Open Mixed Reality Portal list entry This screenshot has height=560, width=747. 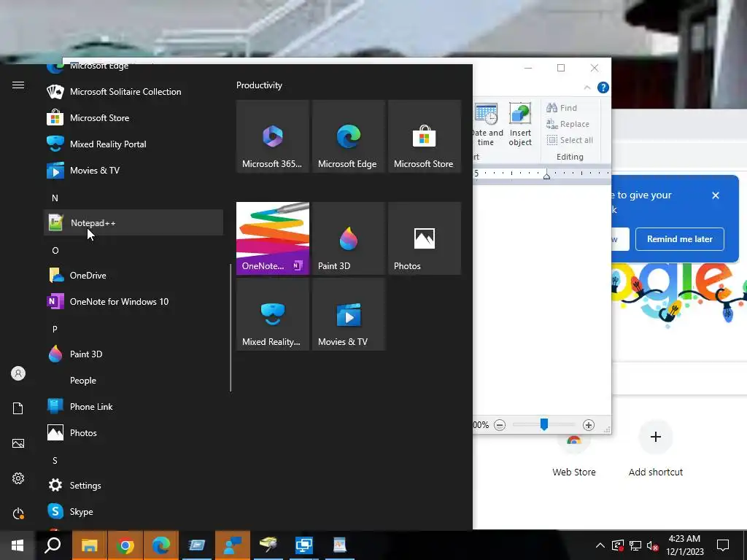click(133, 144)
